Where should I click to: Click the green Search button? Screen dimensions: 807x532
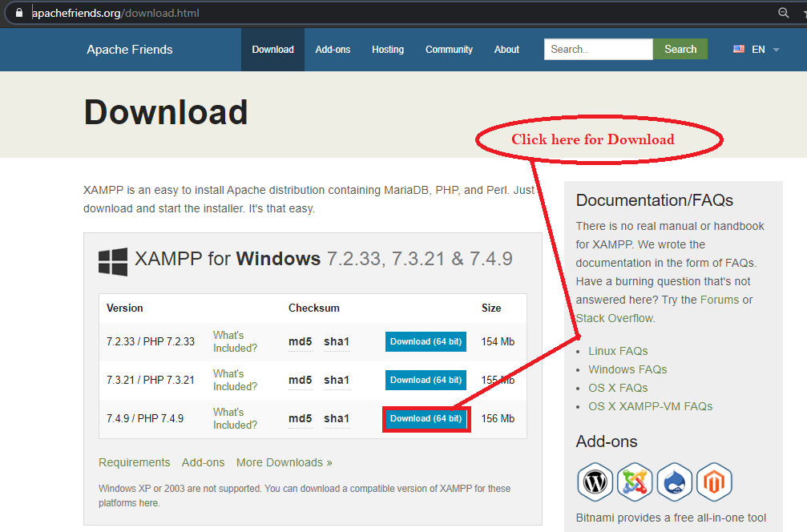coord(680,50)
